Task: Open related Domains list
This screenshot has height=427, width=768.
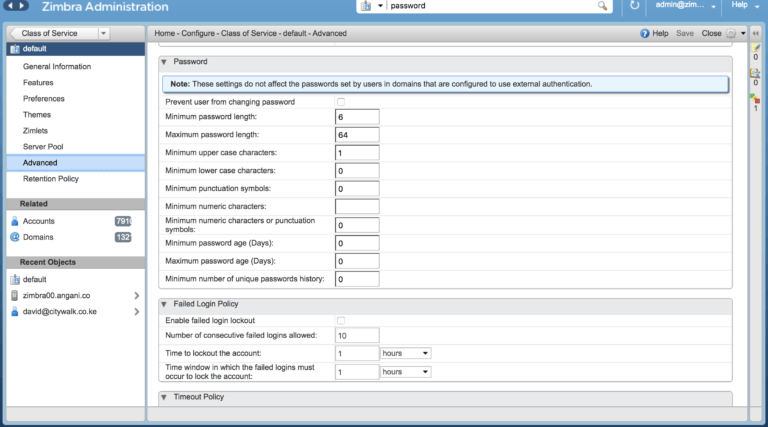Action: pyautogui.click(x=38, y=237)
